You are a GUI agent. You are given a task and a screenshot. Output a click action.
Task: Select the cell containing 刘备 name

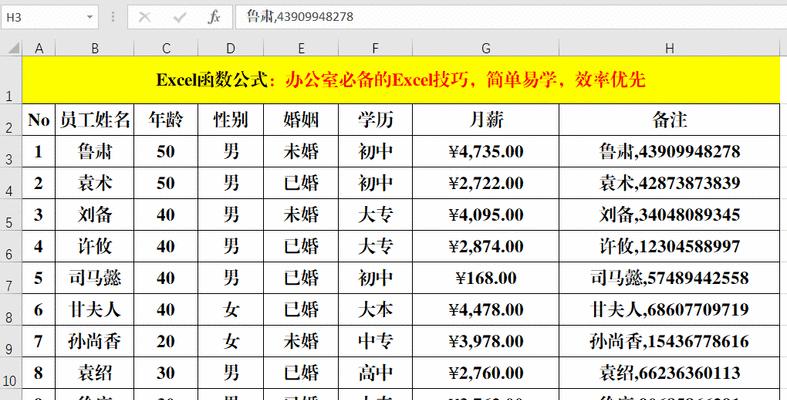click(x=94, y=214)
